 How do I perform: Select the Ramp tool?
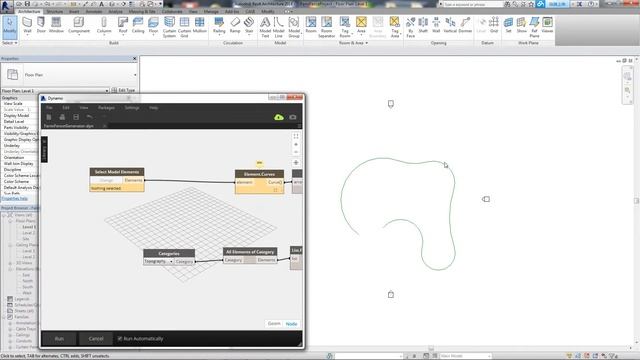235,25
